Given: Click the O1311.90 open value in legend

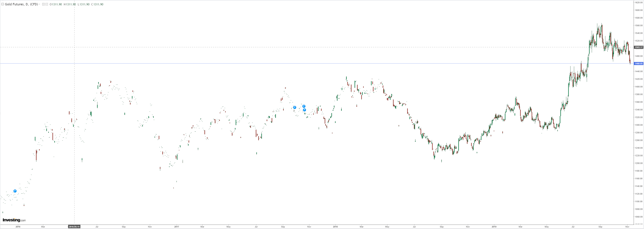Looking at the screenshot, I should pos(56,4).
